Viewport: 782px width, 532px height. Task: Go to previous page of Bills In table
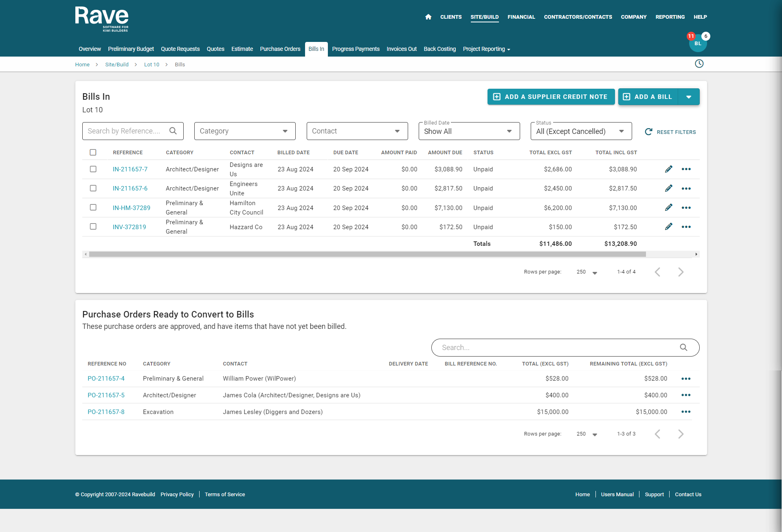point(657,272)
